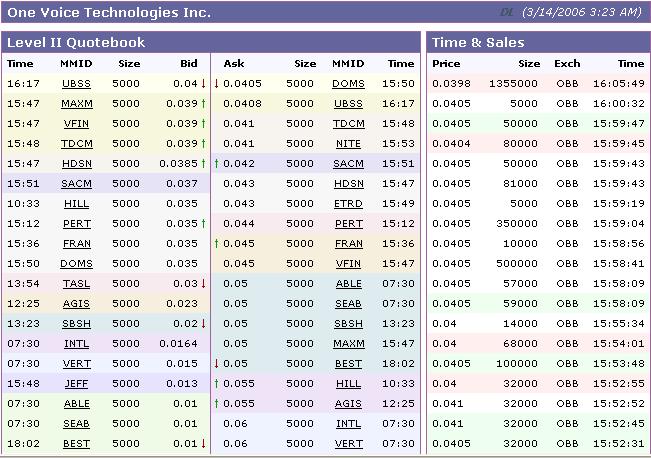Click the TASL market maker link
Image resolution: width=651 pixels, height=458 pixels.
tap(76, 284)
